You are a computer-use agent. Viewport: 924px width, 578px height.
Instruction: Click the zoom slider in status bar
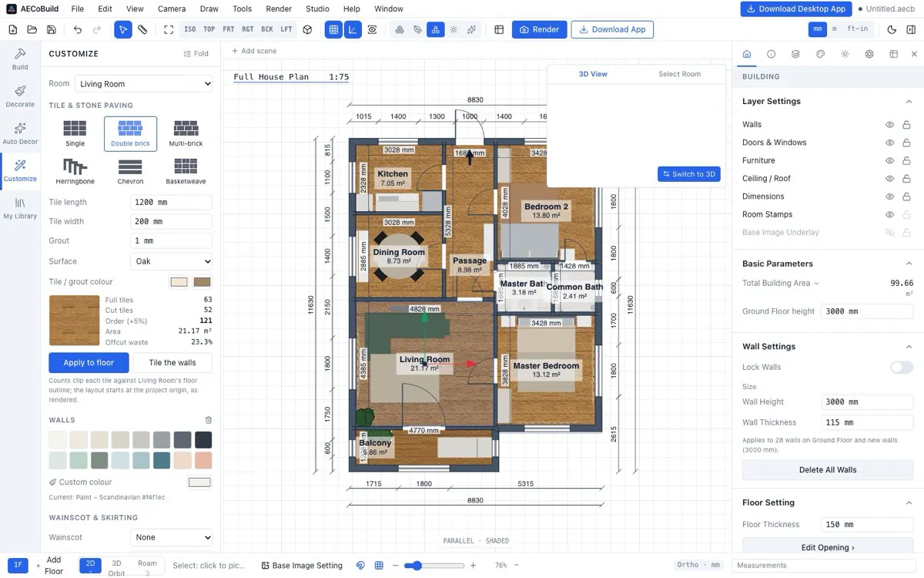click(x=435, y=566)
